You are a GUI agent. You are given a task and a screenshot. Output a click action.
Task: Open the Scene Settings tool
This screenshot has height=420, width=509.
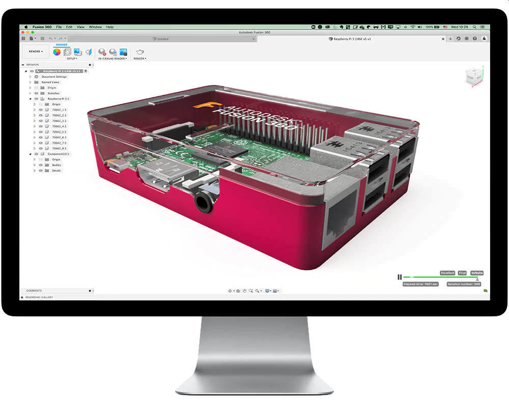point(67,52)
